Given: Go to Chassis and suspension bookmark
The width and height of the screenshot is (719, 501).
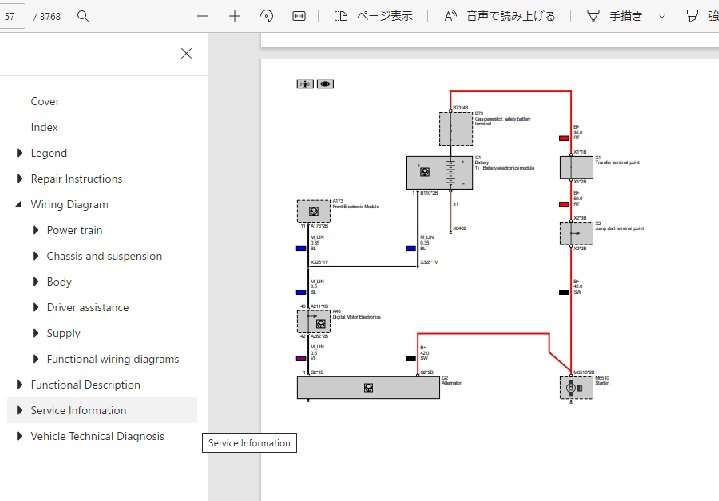Looking at the screenshot, I should coord(104,256).
